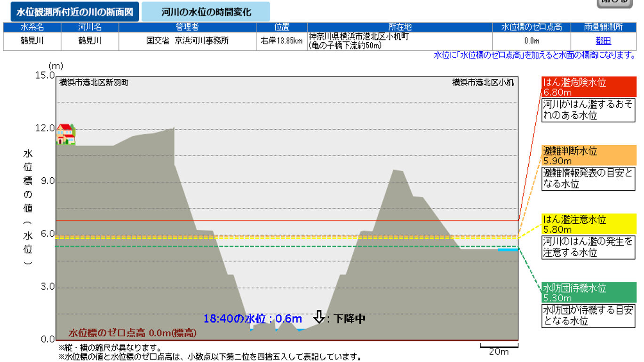Click the 雨量観測所 table header

[x=603, y=27]
